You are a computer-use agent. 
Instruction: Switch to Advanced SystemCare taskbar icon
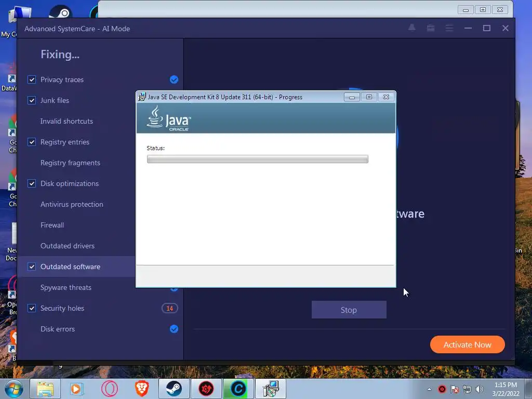point(238,389)
